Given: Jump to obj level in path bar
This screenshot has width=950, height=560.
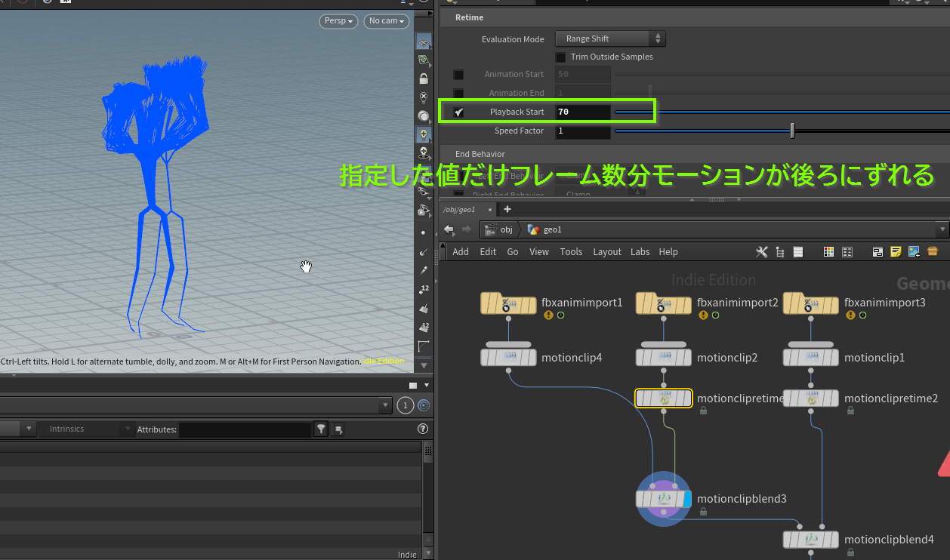Looking at the screenshot, I should (498, 229).
